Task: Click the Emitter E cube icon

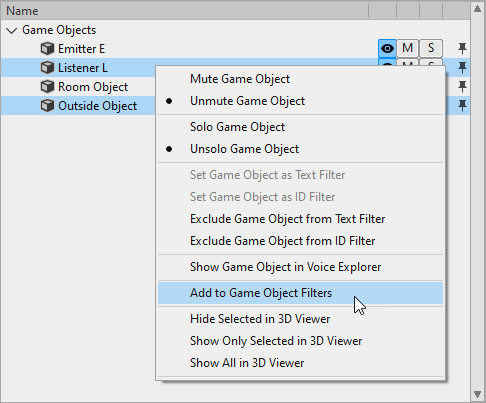Action: click(x=47, y=49)
